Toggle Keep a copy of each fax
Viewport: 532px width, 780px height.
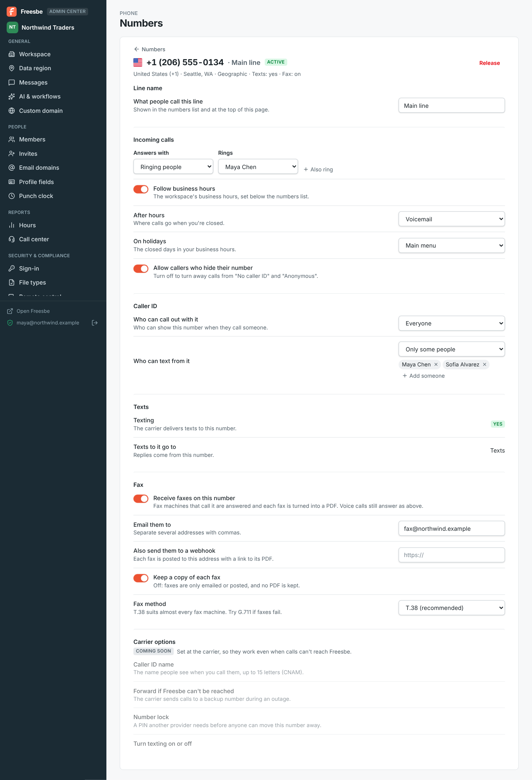click(x=141, y=578)
